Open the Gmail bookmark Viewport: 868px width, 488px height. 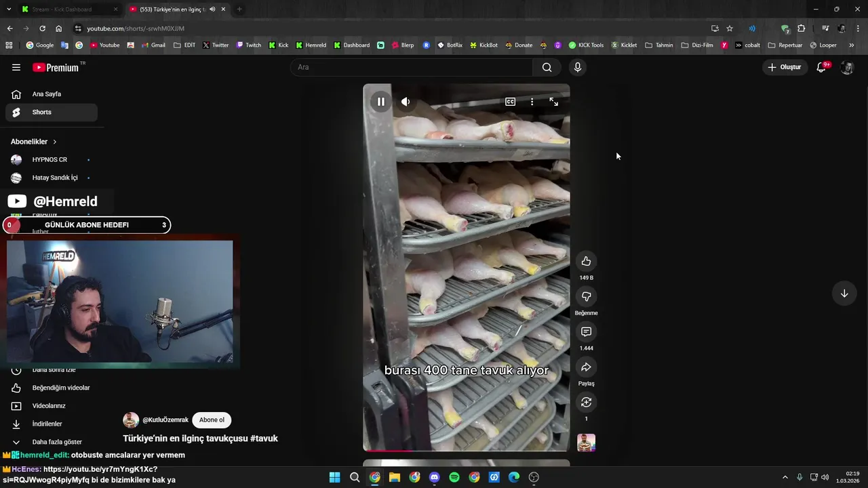(153, 45)
